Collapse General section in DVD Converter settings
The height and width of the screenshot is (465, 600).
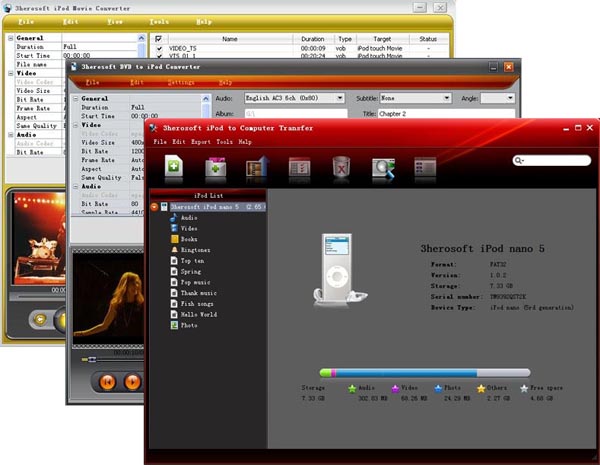[x=76, y=99]
